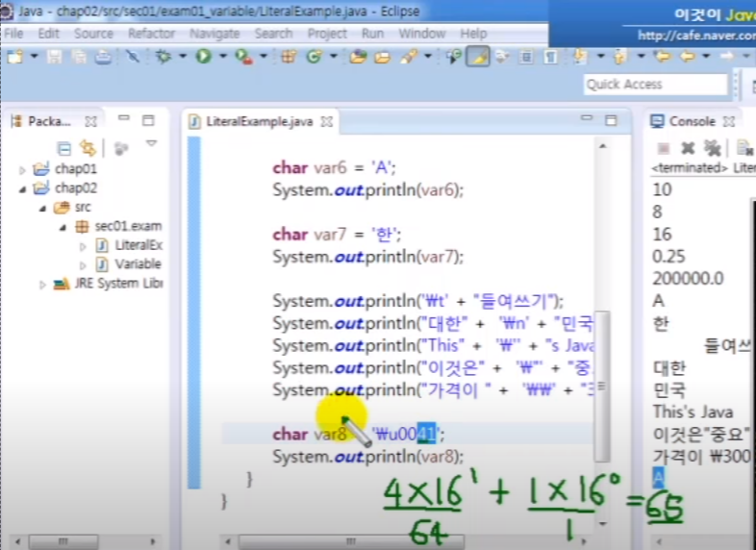Image resolution: width=756 pixels, height=550 pixels.
Task: Click the New Java Package icon
Action: tap(289, 57)
